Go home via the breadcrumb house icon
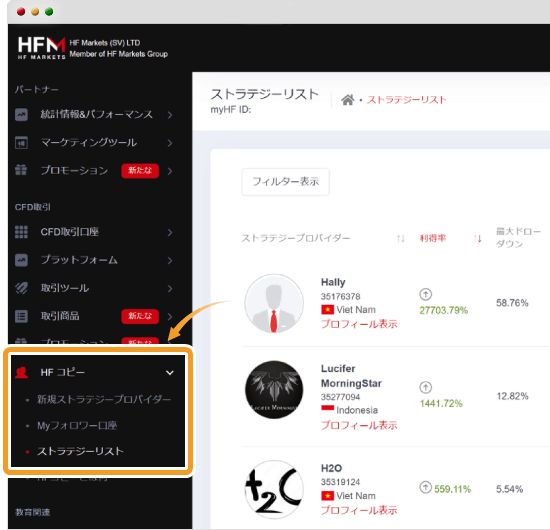 pos(348,100)
